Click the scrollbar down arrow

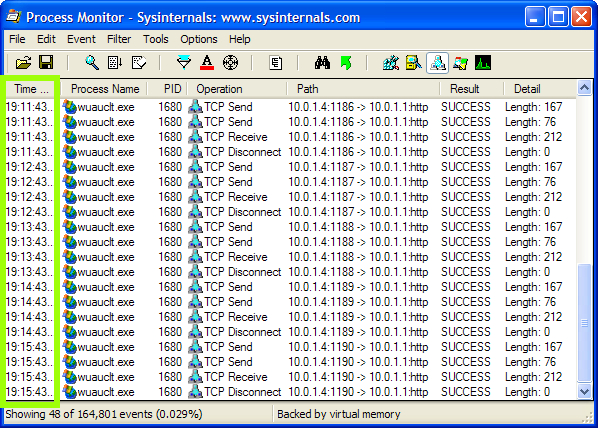584,391
